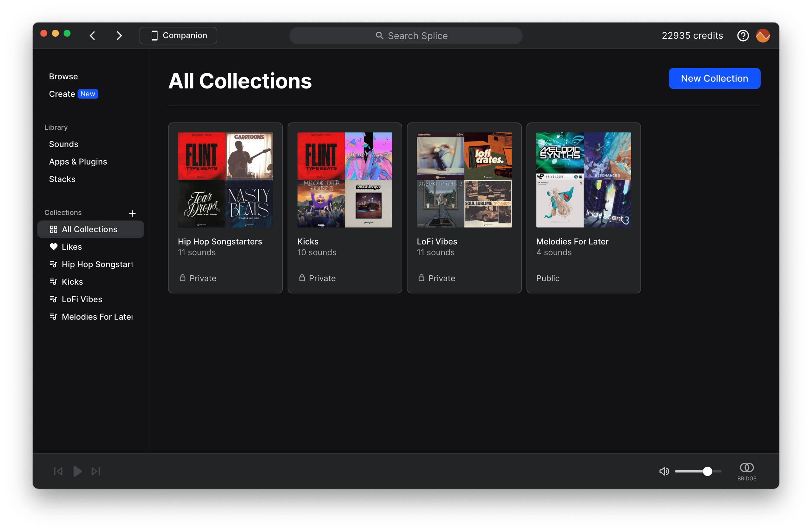This screenshot has width=812, height=532.
Task: Create a New Collection
Action: (x=714, y=78)
